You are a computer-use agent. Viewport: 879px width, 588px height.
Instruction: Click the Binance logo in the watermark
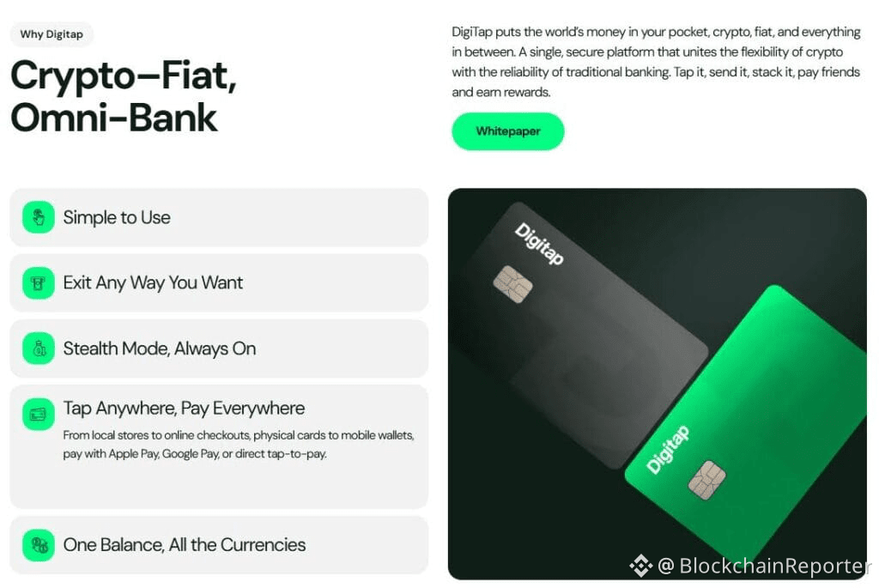pos(640,566)
